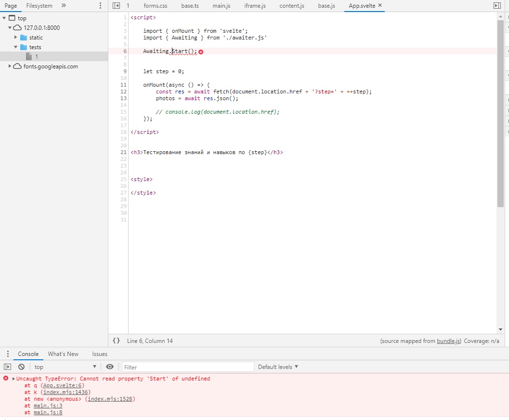Open the Default levels dropdown

278,367
